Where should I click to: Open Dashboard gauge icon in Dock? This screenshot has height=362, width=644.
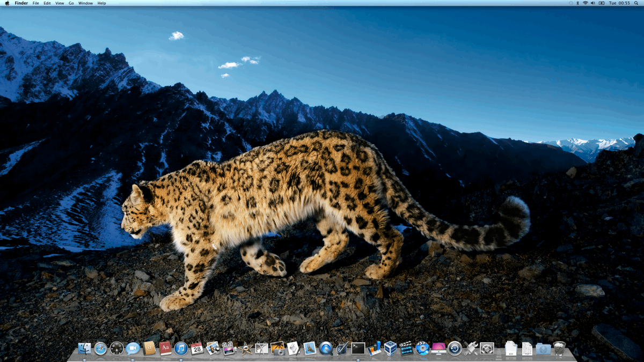coord(116,349)
